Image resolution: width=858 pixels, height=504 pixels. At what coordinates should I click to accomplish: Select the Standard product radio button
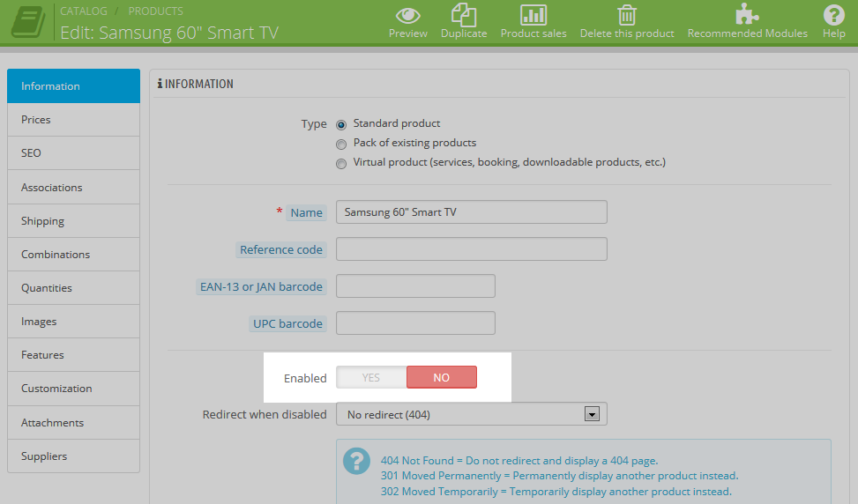tap(341, 124)
